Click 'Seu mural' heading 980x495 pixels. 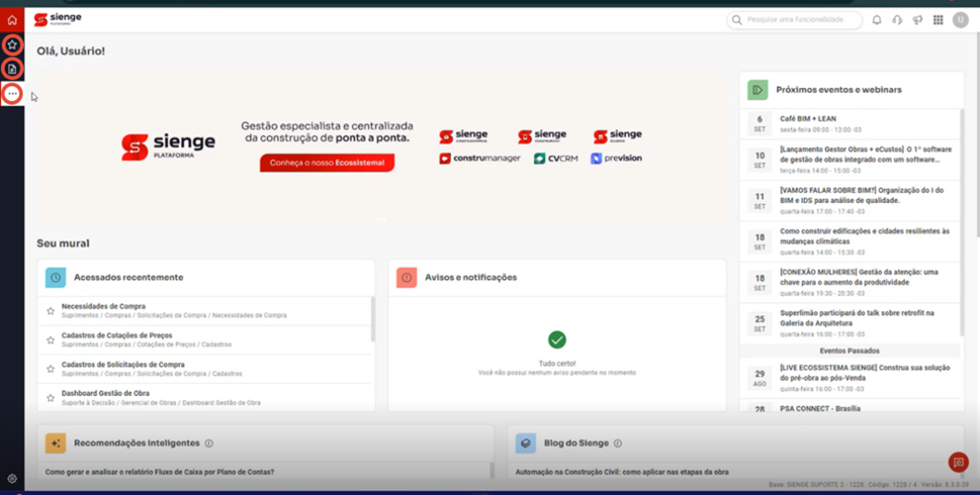coord(63,243)
